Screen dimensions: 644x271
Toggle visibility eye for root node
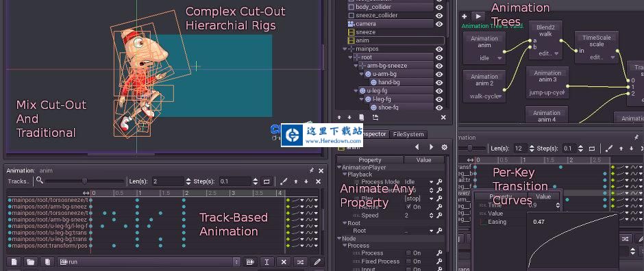439,57
